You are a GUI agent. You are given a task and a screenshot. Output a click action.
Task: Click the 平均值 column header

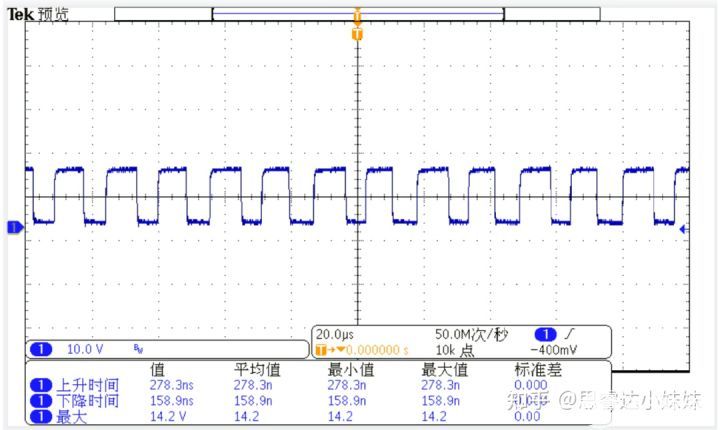pyautogui.click(x=257, y=369)
